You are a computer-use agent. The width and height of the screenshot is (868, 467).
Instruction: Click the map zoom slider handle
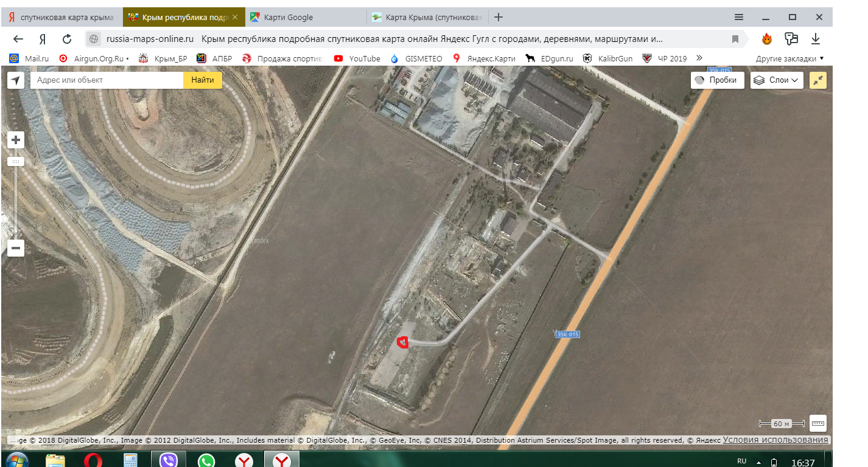point(16,162)
